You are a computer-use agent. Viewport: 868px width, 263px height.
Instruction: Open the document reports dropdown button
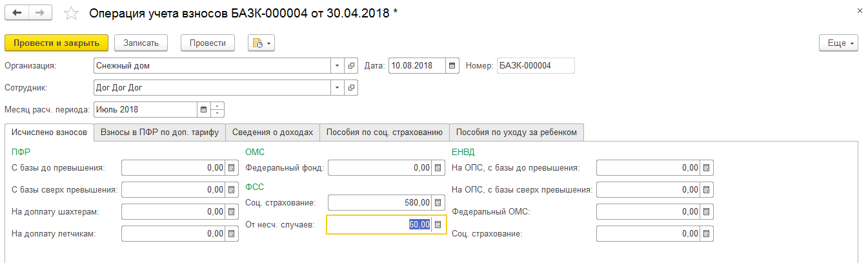pos(261,43)
